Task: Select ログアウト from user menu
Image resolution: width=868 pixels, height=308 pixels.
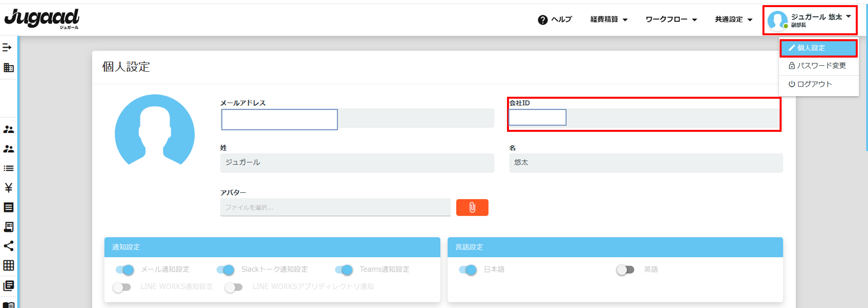Action: click(818, 84)
